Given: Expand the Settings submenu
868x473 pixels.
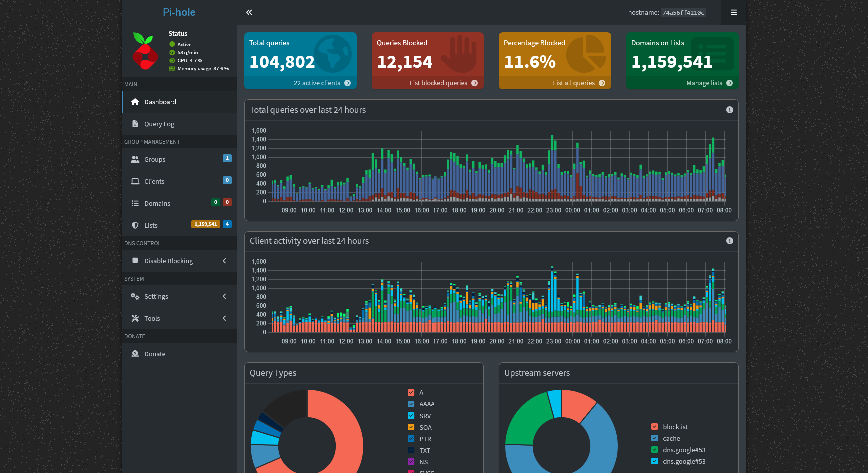Looking at the screenshot, I should 179,296.
